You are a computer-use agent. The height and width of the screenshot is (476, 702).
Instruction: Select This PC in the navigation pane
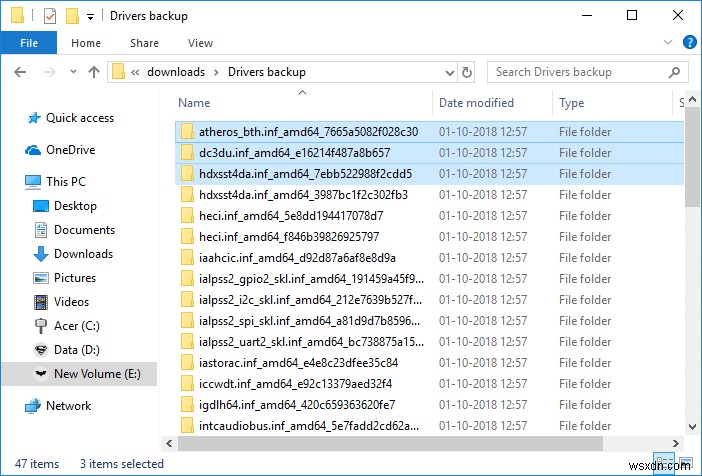(x=55, y=182)
